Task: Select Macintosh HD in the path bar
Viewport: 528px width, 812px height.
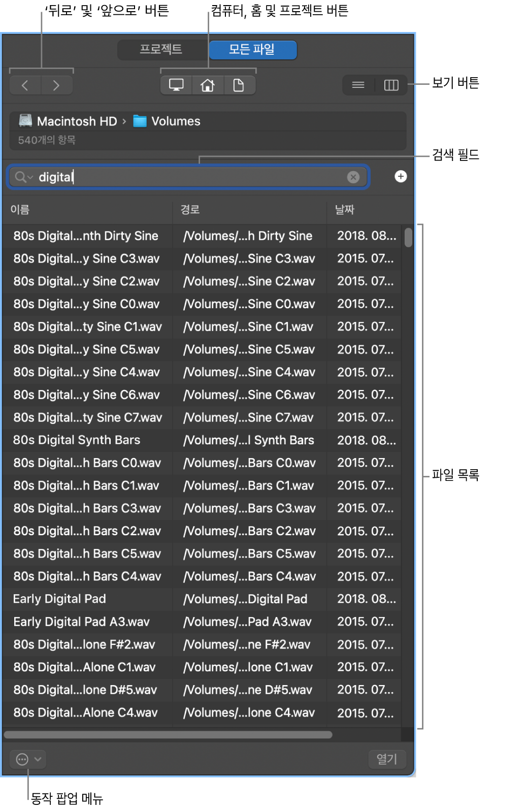Action: pyautogui.click(x=68, y=121)
